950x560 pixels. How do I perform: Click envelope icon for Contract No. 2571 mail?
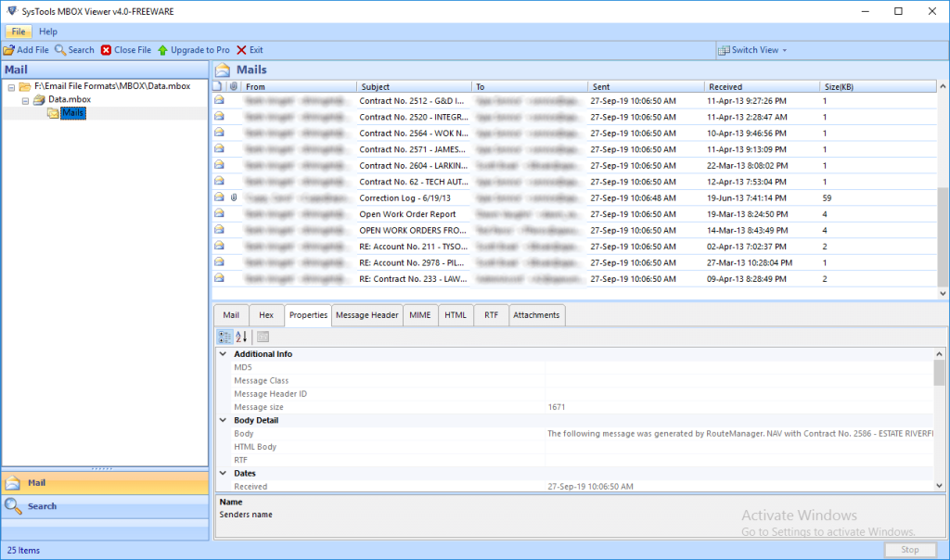click(x=219, y=149)
